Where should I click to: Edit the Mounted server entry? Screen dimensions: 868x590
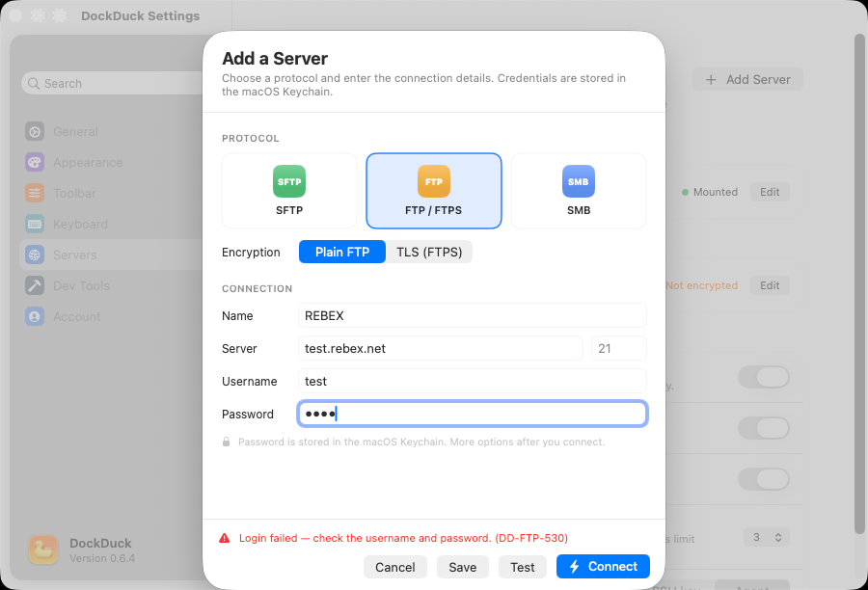click(770, 192)
